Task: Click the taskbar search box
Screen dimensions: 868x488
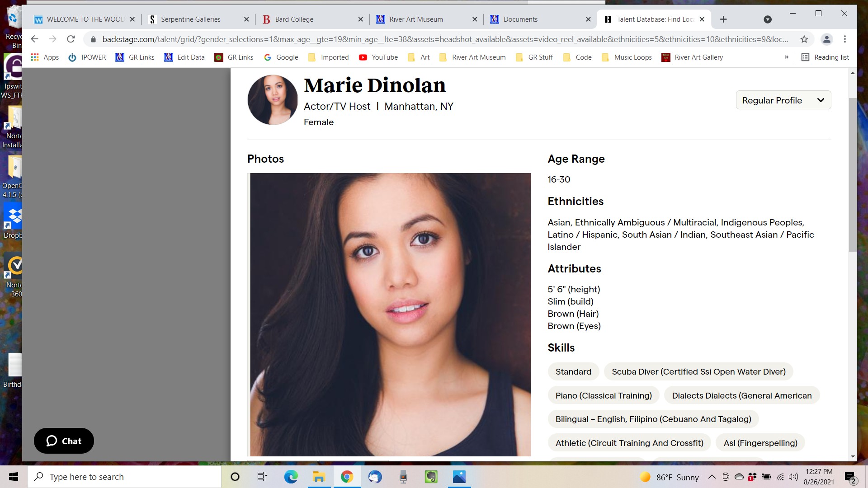Action: 124,477
